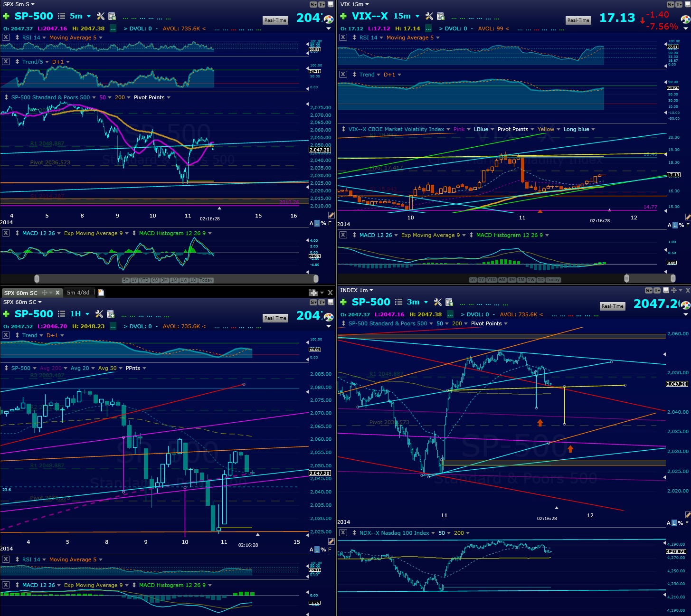This screenshot has height=616, width=691.
Task: Open 15m timeframe dropdown for VIX--X
Action: pyautogui.click(x=417, y=17)
